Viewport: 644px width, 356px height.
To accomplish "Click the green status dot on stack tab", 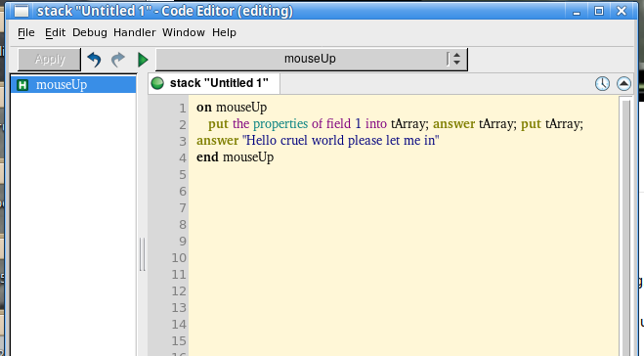I will (157, 83).
